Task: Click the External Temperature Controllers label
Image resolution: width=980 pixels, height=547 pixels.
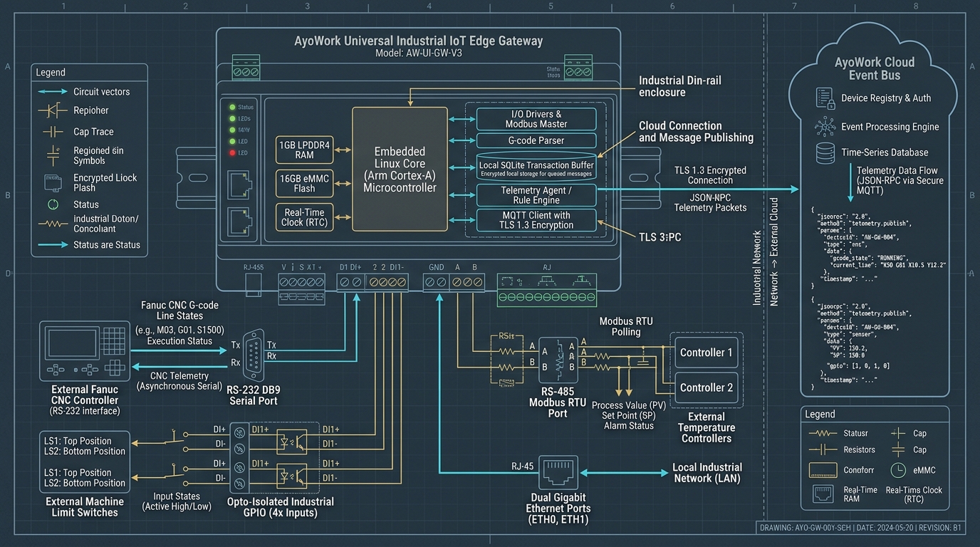Action: [707, 427]
